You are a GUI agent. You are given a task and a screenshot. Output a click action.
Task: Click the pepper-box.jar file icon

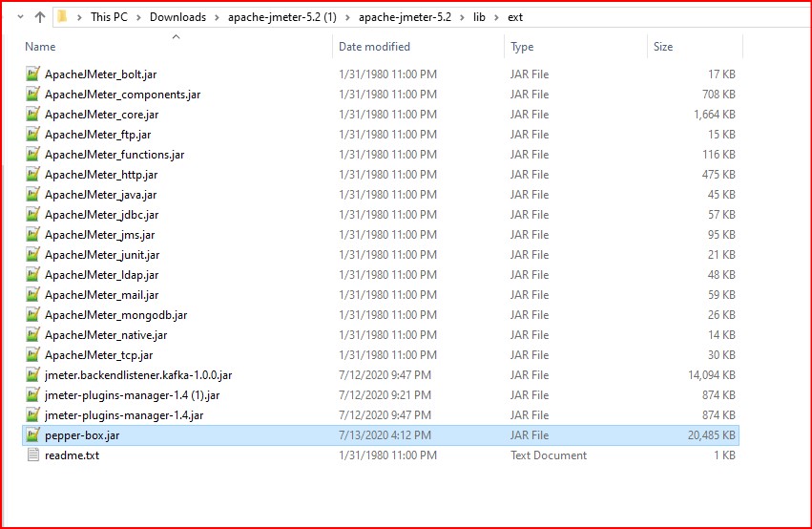tap(32, 434)
